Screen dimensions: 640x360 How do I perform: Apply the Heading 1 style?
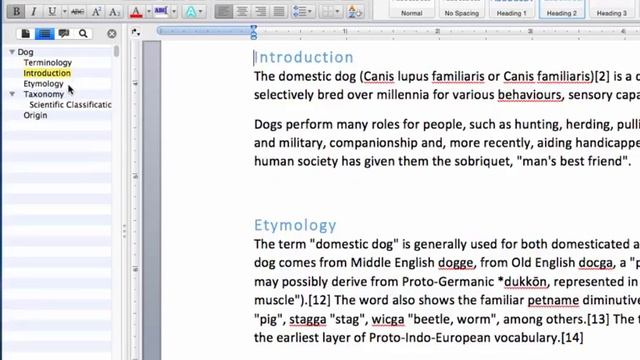[x=511, y=9]
